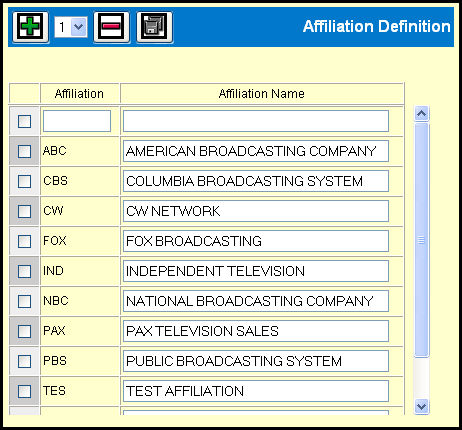Viewport: 462px width, 430px height.
Task: Select the CW row checkbox
Action: (24, 211)
